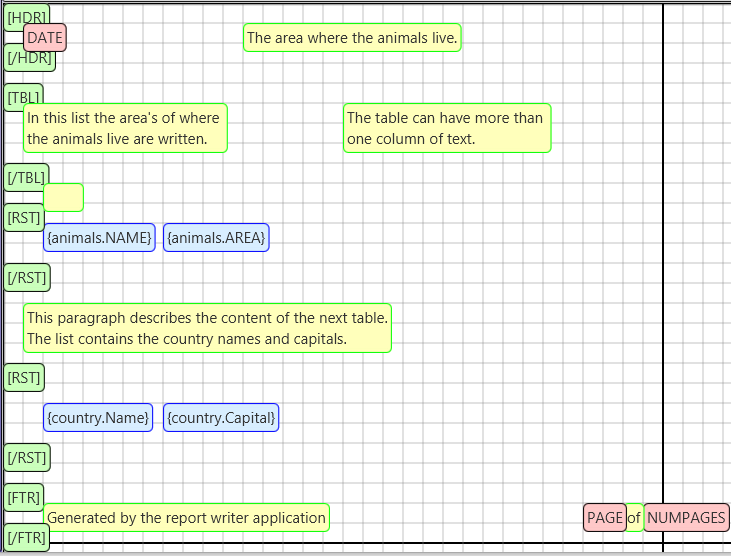The image size is (731, 556).
Task: Select the {animals.NAME} field
Action: pos(99,238)
